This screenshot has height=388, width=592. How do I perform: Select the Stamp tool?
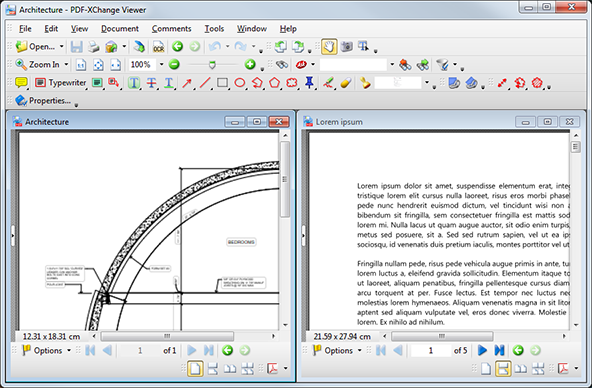point(365,82)
